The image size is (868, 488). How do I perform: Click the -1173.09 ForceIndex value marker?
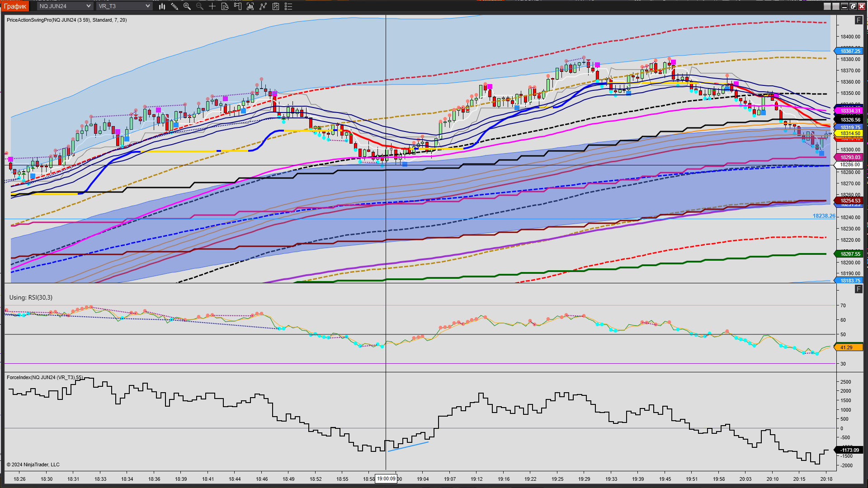[x=849, y=450]
